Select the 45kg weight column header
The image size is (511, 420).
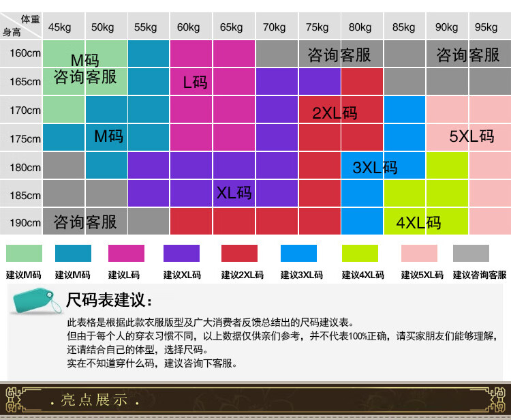click(x=59, y=27)
